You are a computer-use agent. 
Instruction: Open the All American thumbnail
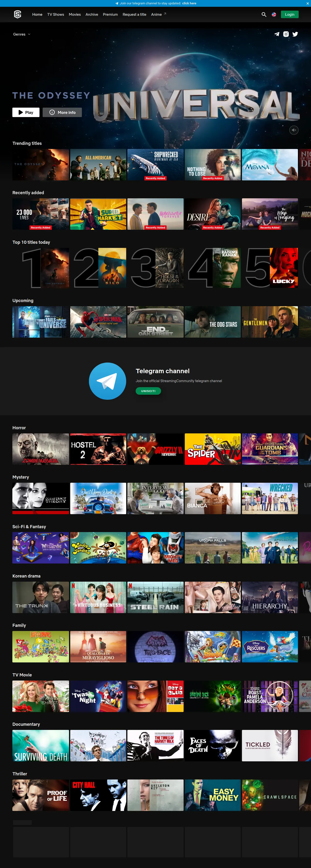coord(98,165)
